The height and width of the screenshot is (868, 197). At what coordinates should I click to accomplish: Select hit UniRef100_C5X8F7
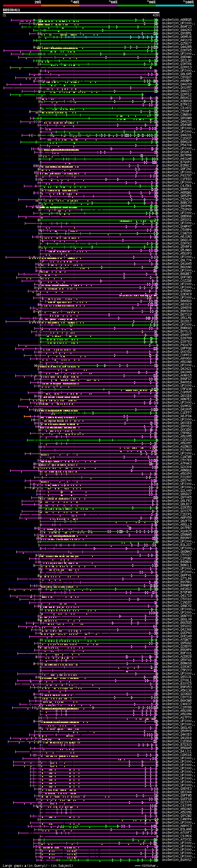coord(177,111)
